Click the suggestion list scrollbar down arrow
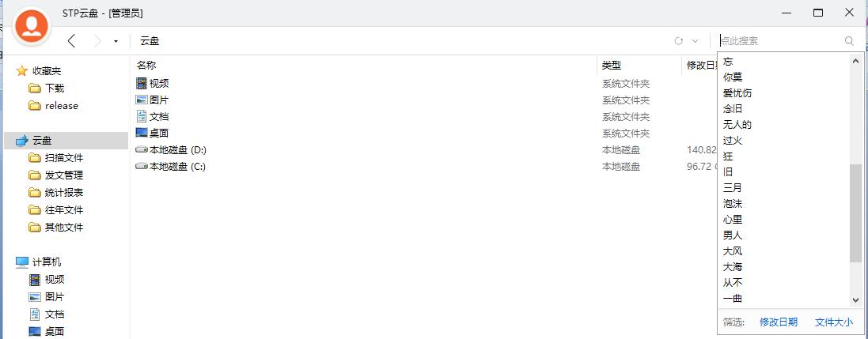The height and width of the screenshot is (339, 868). pos(856,299)
